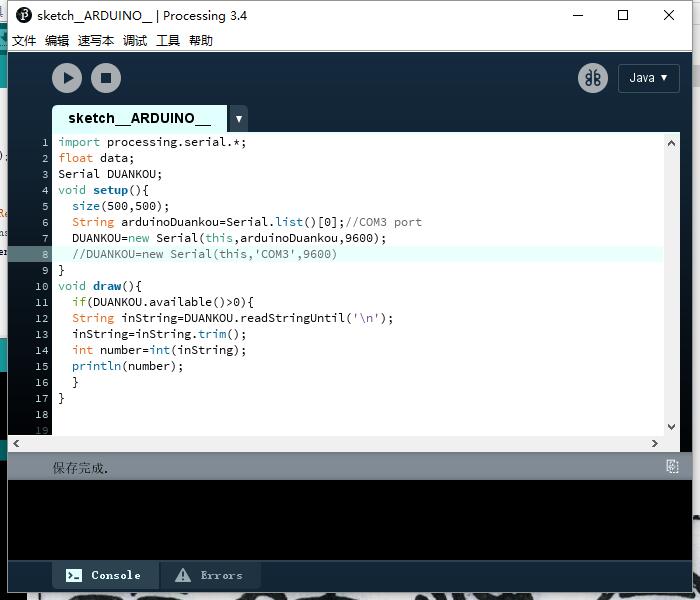Click inside the black console output area
The width and height of the screenshot is (700, 600).
coord(350,520)
